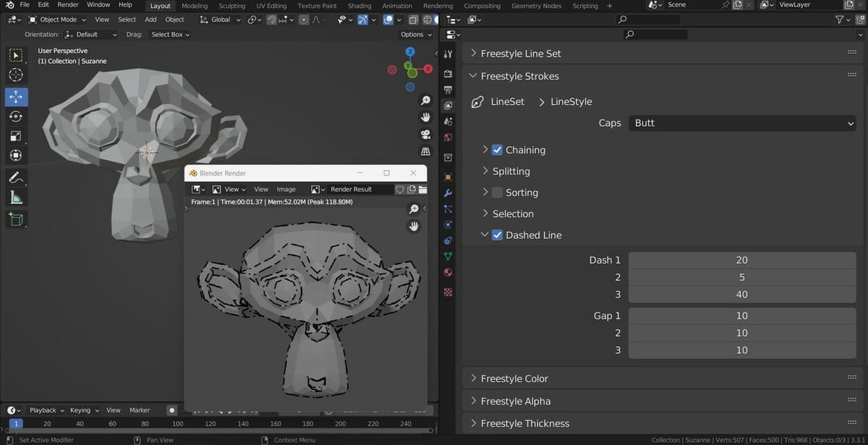Select the Add Cube tool
Viewport: 868px width, 445px height.
(16, 219)
